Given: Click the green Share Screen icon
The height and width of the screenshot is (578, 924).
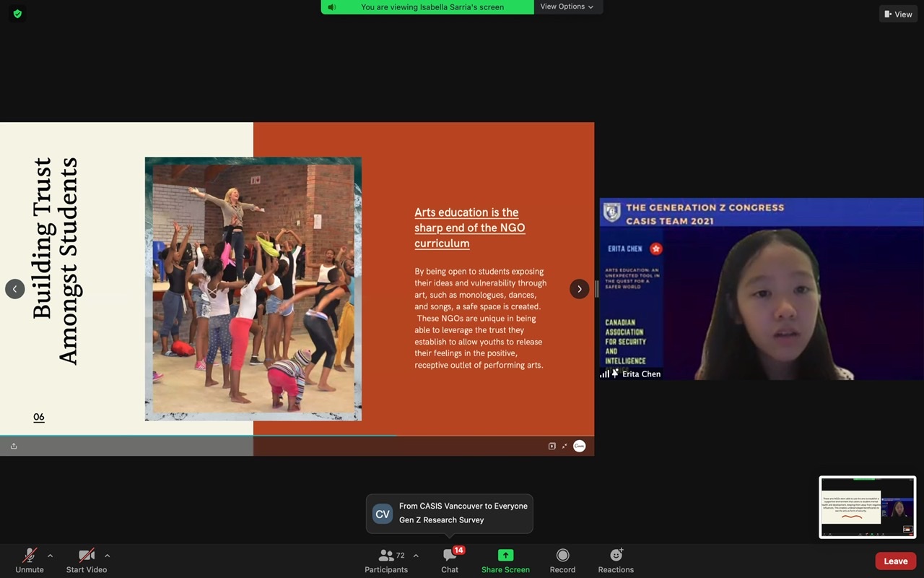Looking at the screenshot, I should (x=505, y=555).
